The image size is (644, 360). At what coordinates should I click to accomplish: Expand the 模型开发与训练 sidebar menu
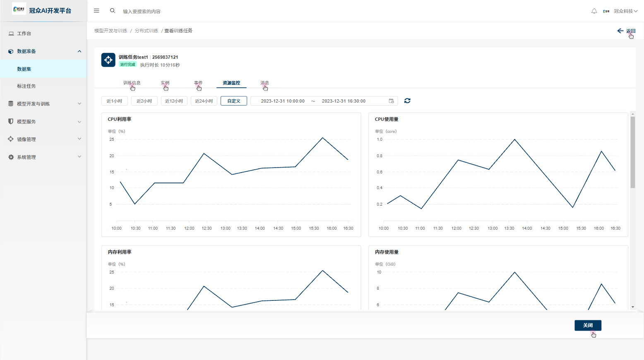(x=43, y=104)
